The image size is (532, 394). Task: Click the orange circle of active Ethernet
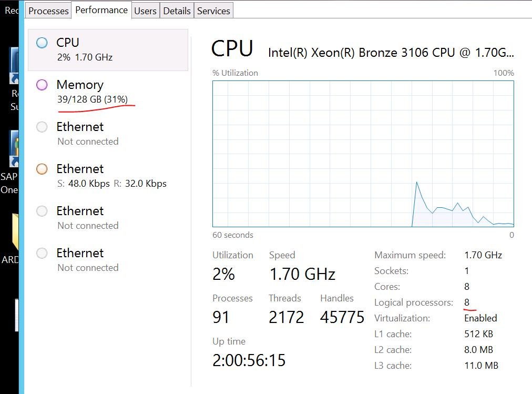(42, 169)
